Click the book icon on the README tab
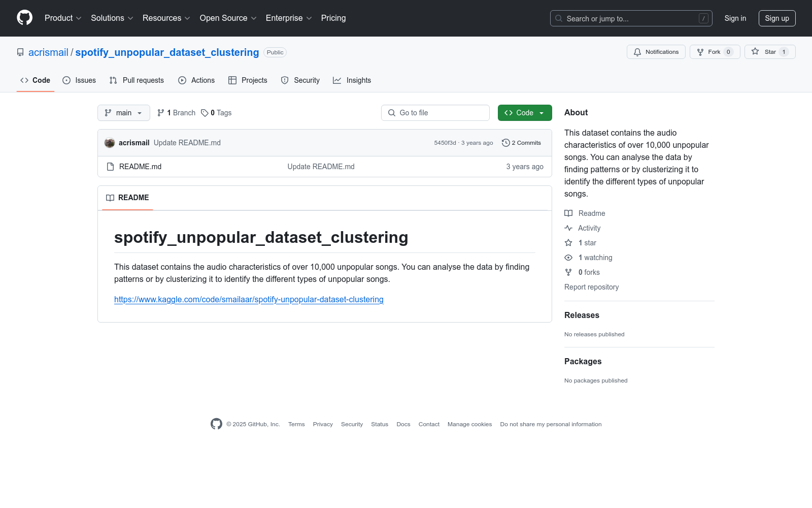Viewport: 812px width, 508px height. click(x=110, y=198)
